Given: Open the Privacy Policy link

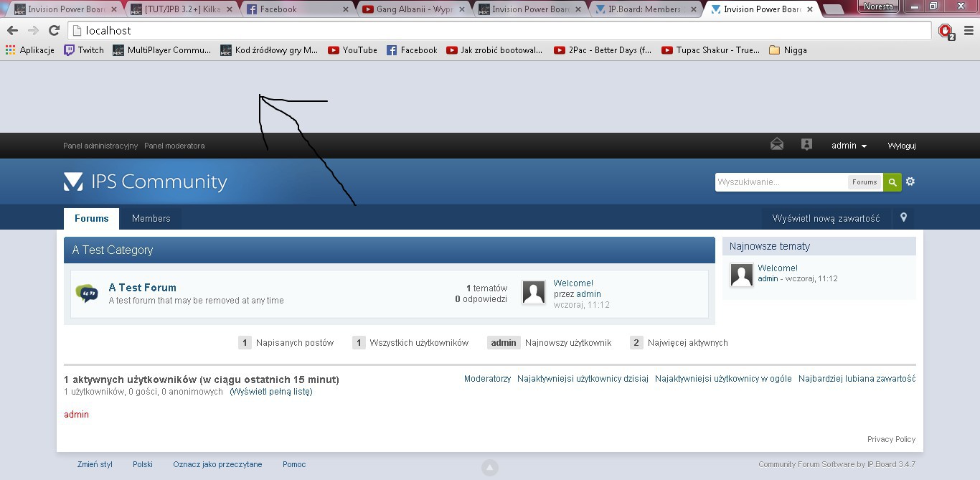Looking at the screenshot, I should point(891,439).
